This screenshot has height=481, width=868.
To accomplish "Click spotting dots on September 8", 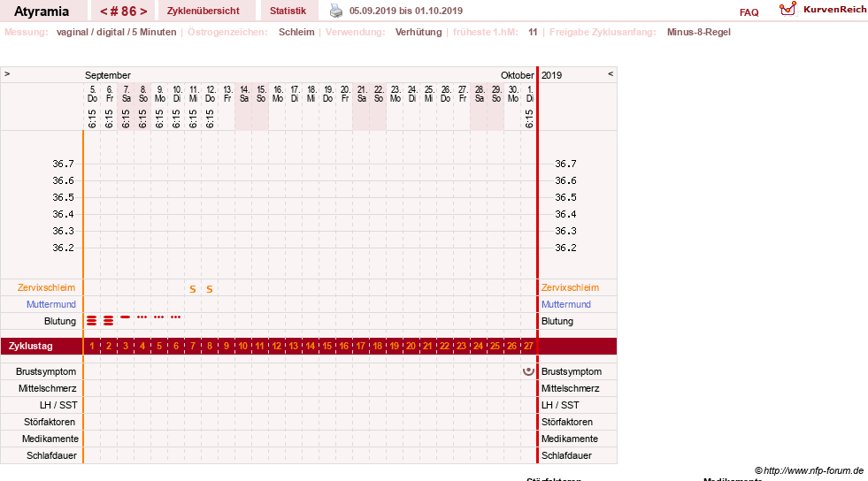I will pos(142,317).
